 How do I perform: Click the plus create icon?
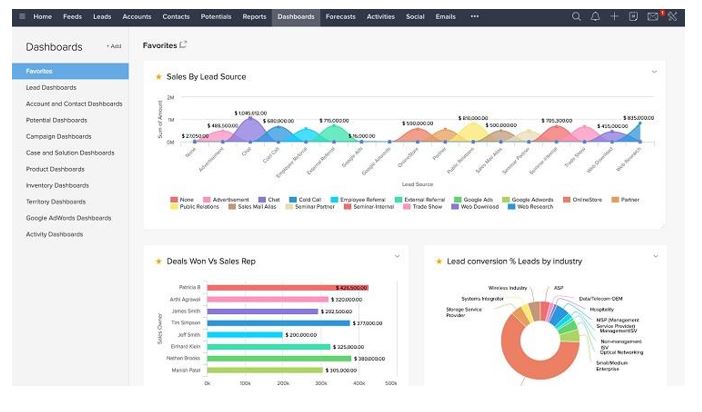click(x=614, y=17)
